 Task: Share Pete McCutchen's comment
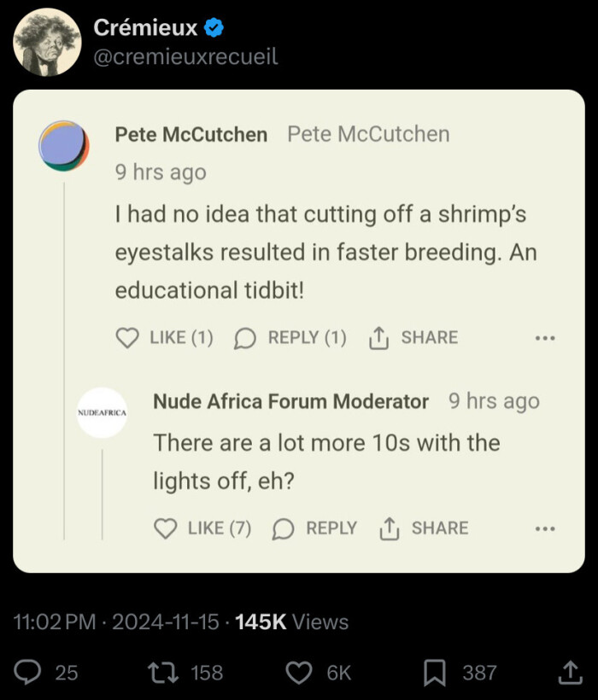click(378, 338)
